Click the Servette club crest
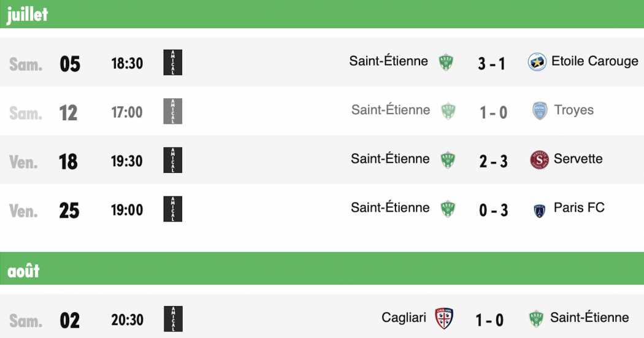Viewport: 644px width, 338px height. coord(539,159)
